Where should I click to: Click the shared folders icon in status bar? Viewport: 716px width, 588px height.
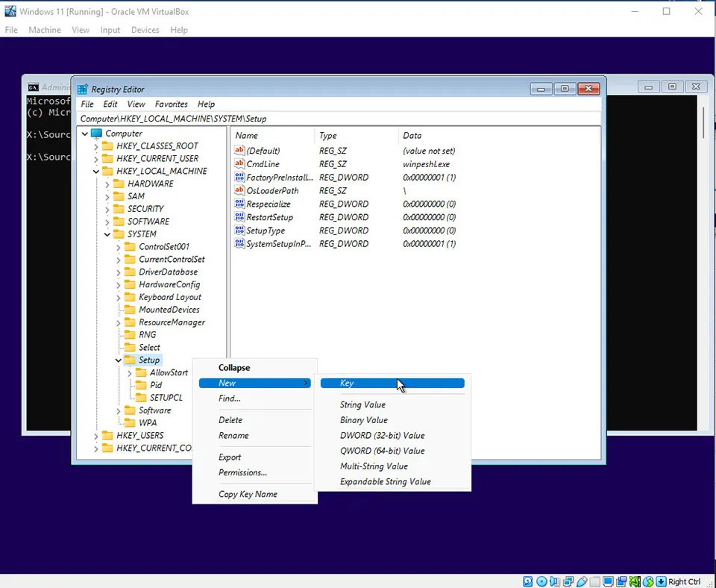click(x=594, y=581)
